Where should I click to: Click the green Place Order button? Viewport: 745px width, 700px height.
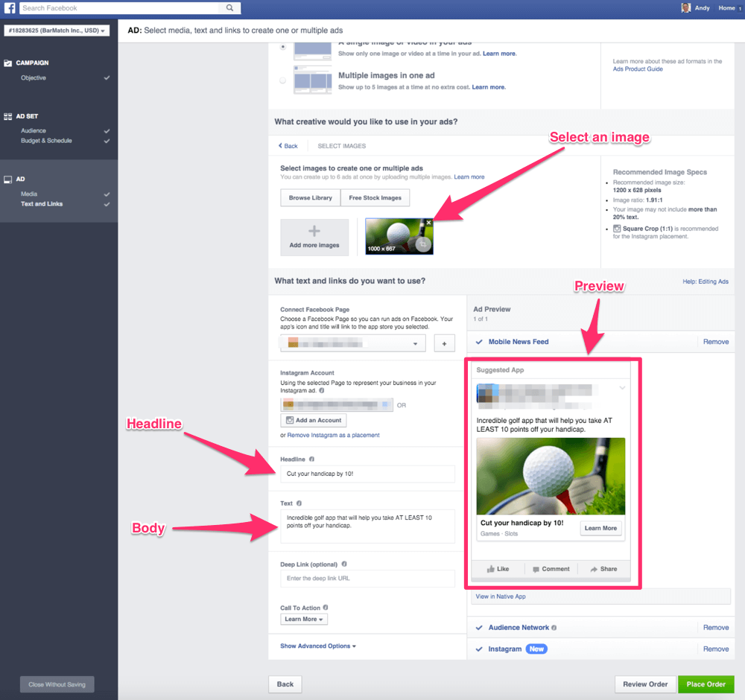706,684
